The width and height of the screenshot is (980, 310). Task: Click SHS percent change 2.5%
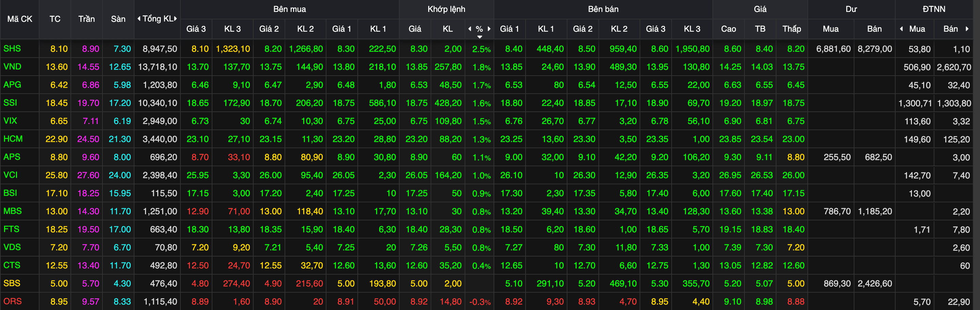[x=481, y=49]
